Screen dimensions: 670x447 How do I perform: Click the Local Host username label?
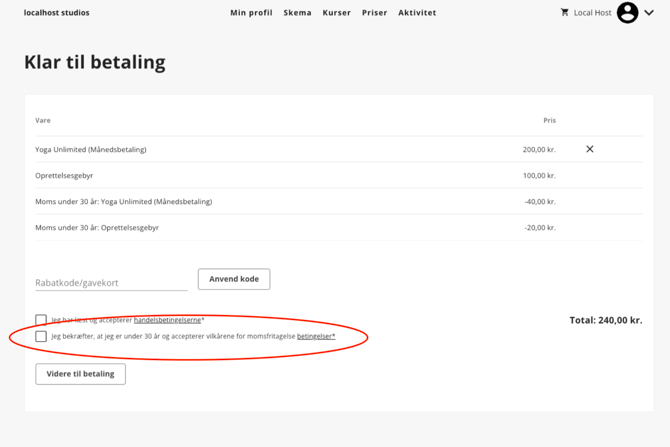592,13
